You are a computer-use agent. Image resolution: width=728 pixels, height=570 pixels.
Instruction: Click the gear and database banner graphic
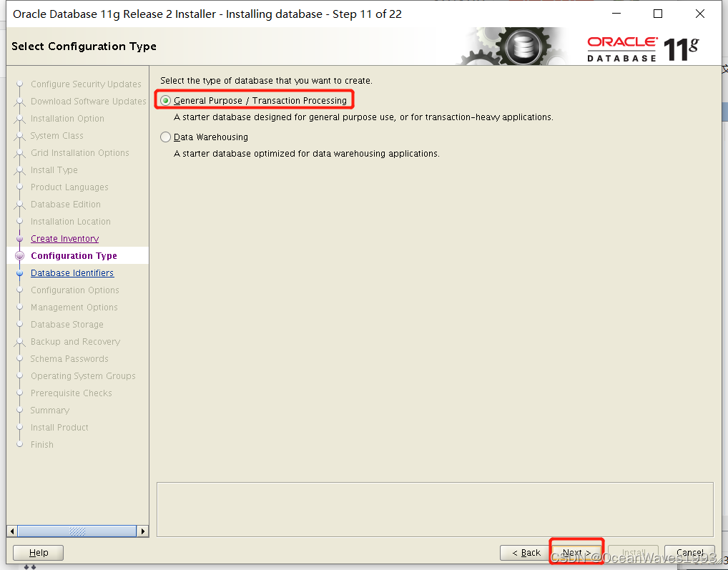513,46
